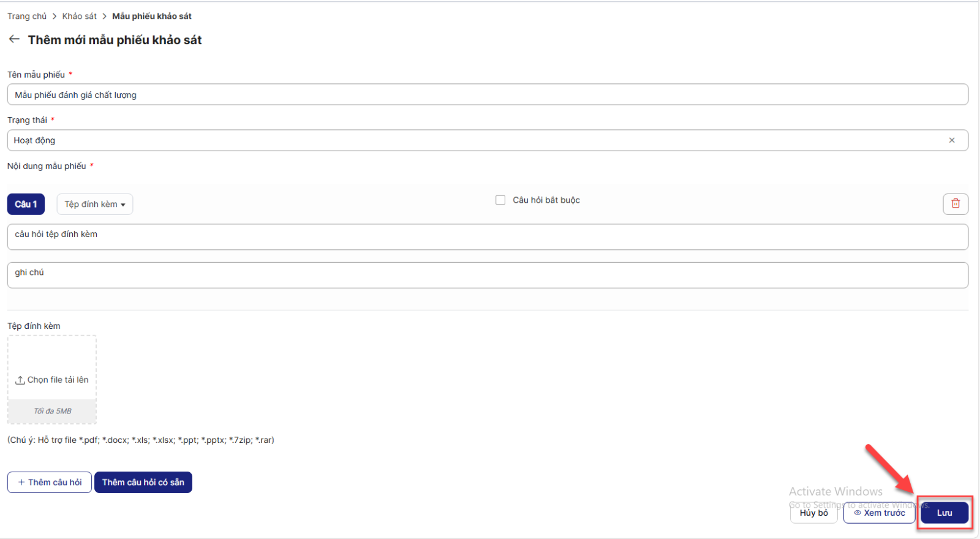Click the upload icon in file box
The image size is (980, 539).
20,380
